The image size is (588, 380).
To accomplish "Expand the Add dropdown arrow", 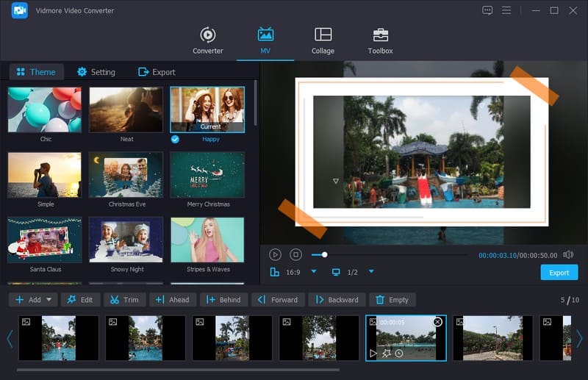I will coord(49,300).
